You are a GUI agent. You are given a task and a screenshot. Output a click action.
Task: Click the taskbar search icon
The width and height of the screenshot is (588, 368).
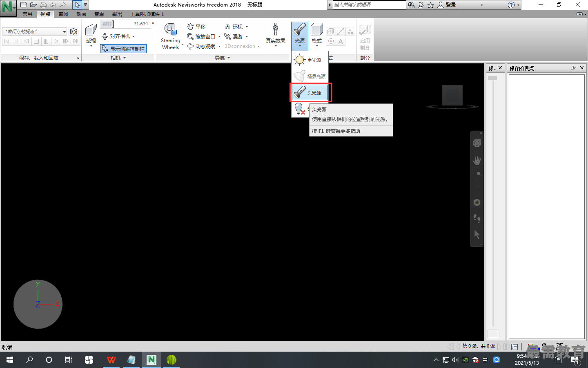point(29,360)
